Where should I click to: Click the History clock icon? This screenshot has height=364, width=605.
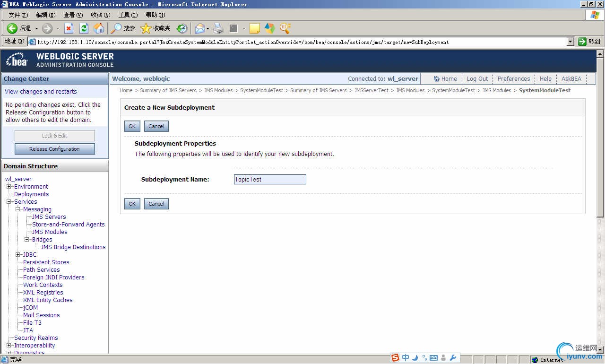(182, 28)
